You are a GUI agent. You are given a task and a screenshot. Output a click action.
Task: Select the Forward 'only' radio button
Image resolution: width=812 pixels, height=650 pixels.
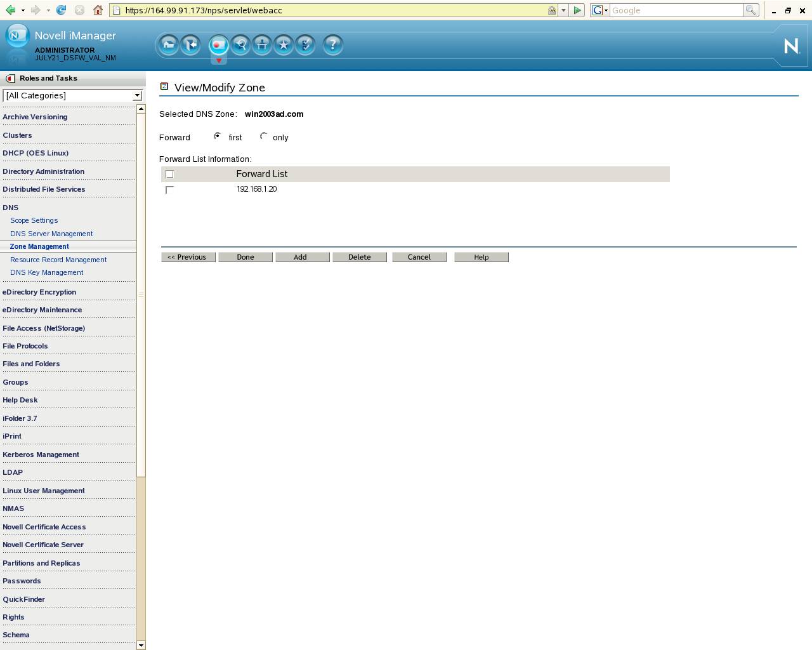[x=263, y=136]
